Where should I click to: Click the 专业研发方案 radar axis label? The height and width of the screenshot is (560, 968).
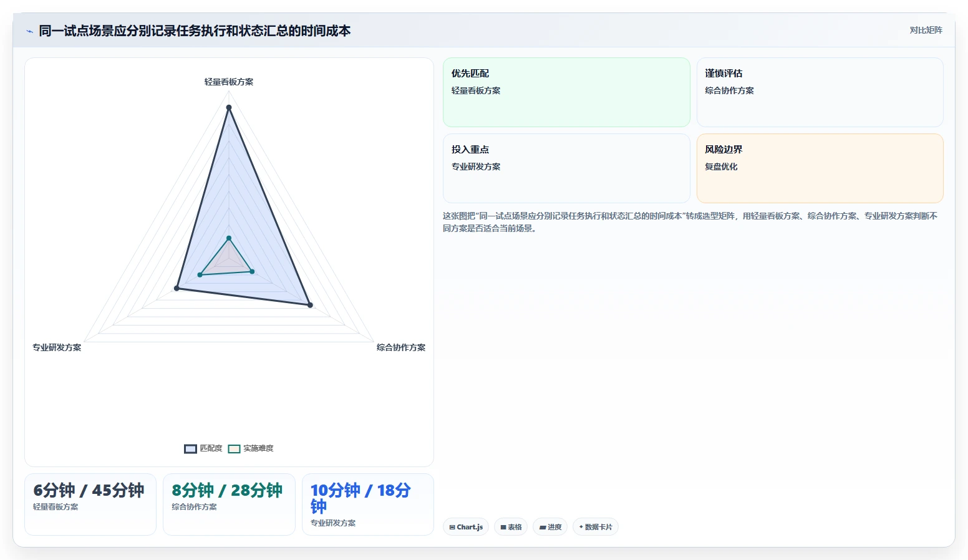57,347
